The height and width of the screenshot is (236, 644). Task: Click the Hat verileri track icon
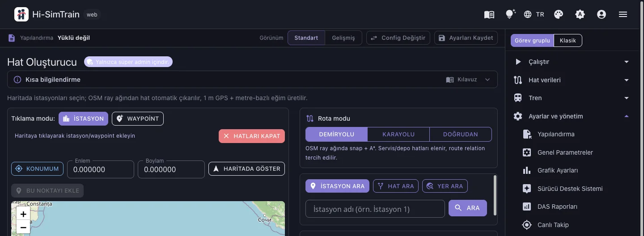tap(518, 80)
